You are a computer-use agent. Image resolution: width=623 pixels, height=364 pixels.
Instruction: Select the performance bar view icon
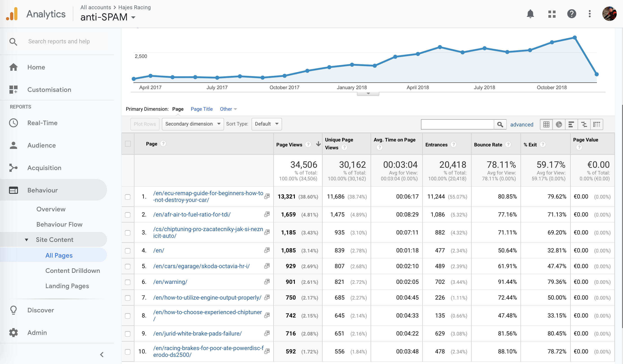[571, 124]
